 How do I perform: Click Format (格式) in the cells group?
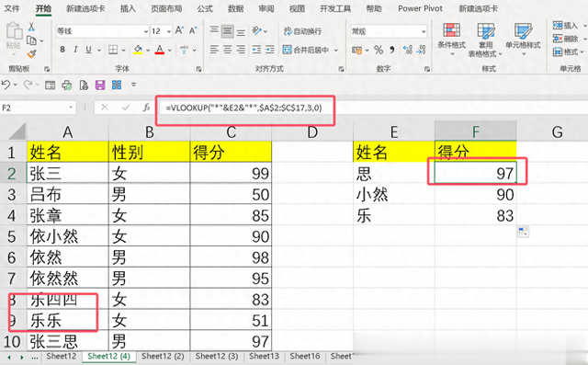565,51
